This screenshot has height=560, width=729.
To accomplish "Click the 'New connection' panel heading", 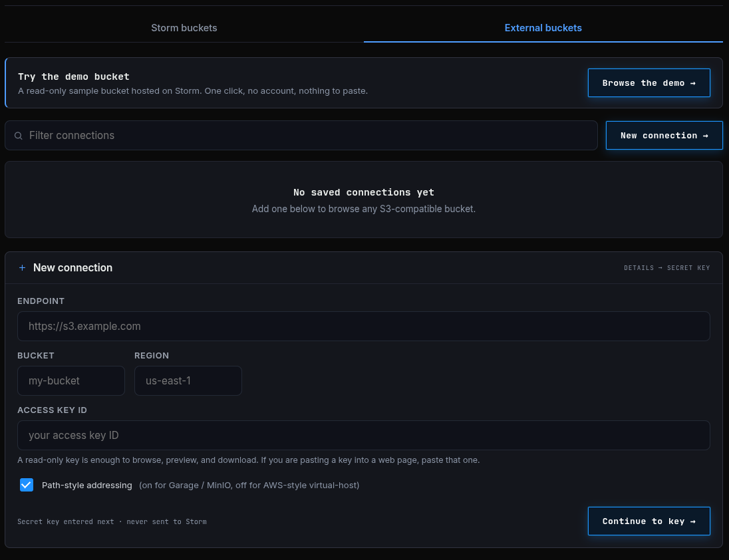I will (73, 267).
